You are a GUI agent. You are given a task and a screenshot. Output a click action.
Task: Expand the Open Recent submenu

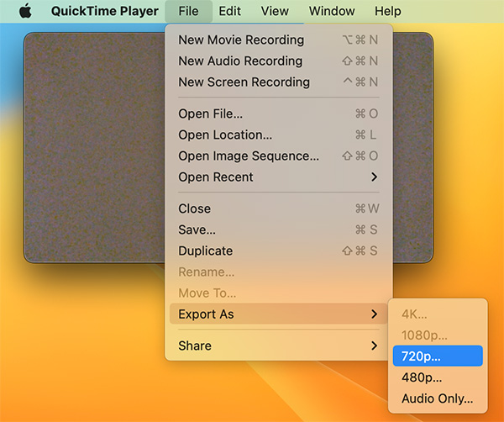pyautogui.click(x=278, y=177)
